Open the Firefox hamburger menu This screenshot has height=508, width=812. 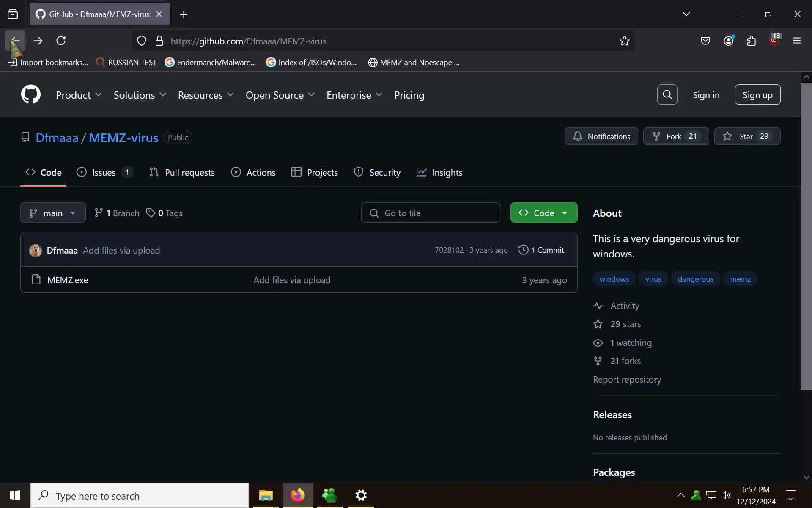click(796, 41)
